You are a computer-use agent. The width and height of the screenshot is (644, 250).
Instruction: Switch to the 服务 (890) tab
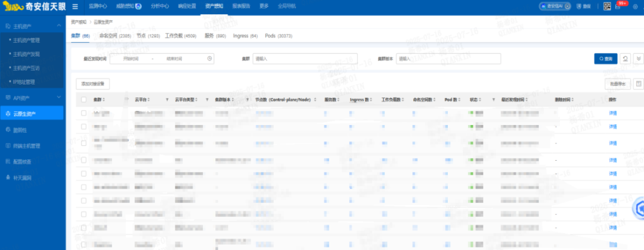(x=215, y=36)
